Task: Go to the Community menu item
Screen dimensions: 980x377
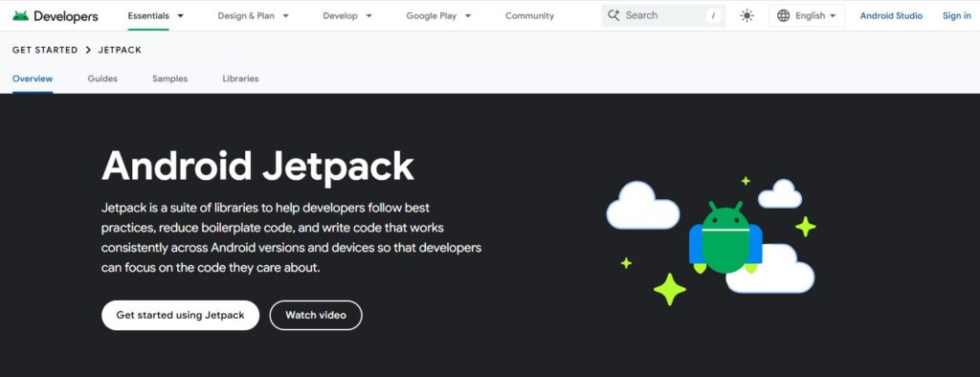Action: coord(529,15)
